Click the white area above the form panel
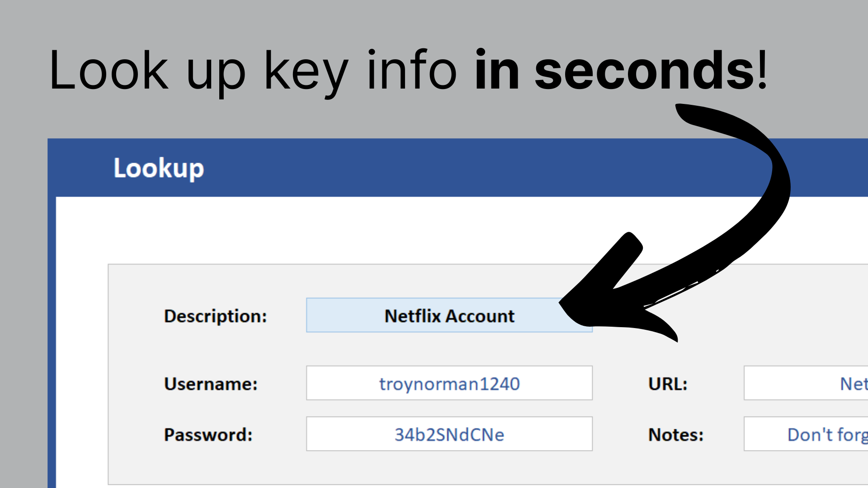 coord(316,230)
